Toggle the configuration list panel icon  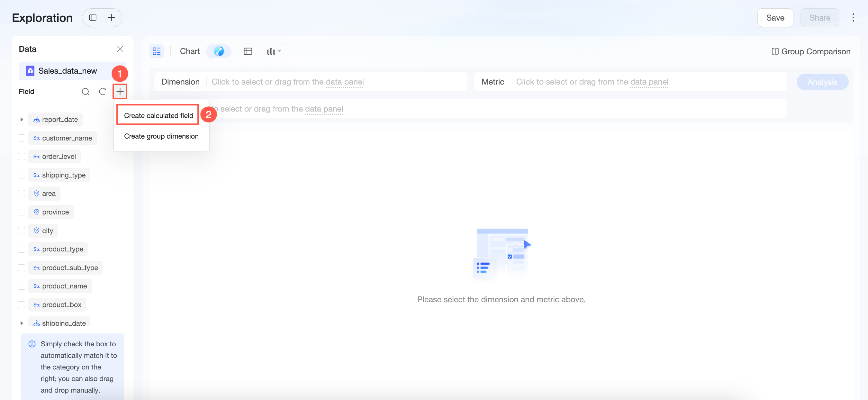(157, 51)
